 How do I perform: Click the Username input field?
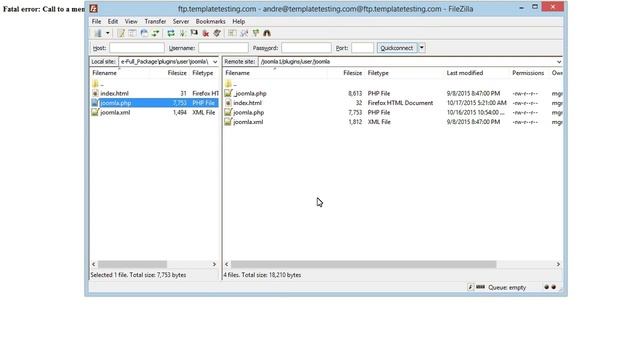[223, 48]
